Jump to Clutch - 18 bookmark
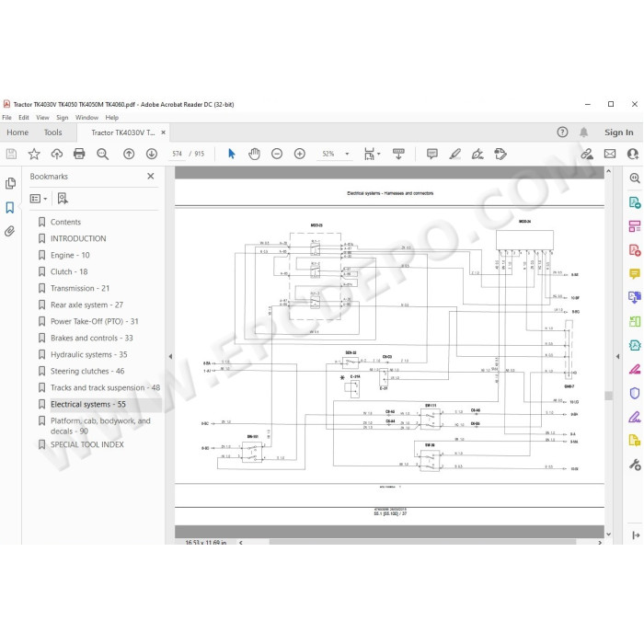 coord(69,272)
